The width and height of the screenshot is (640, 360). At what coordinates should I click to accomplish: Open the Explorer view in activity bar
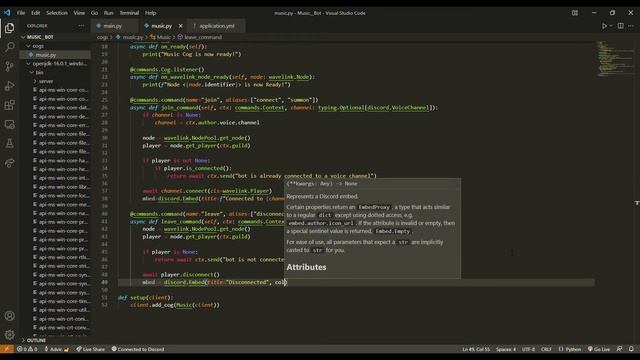point(9,28)
